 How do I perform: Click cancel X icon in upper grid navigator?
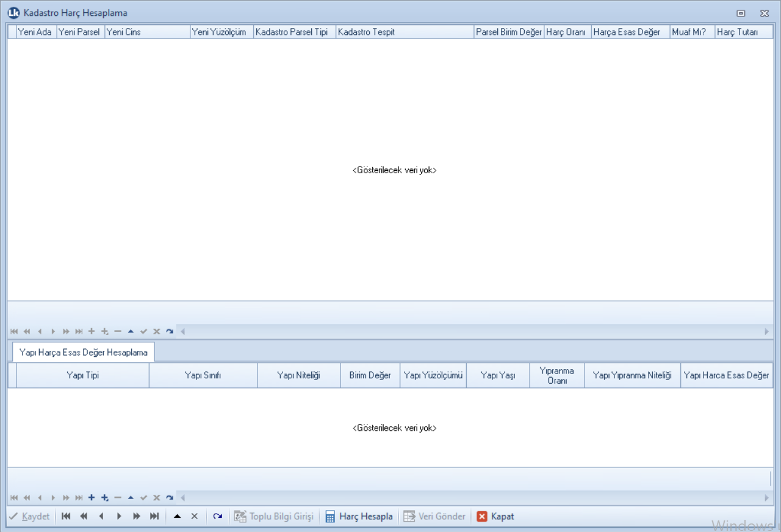(x=156, y=331)
